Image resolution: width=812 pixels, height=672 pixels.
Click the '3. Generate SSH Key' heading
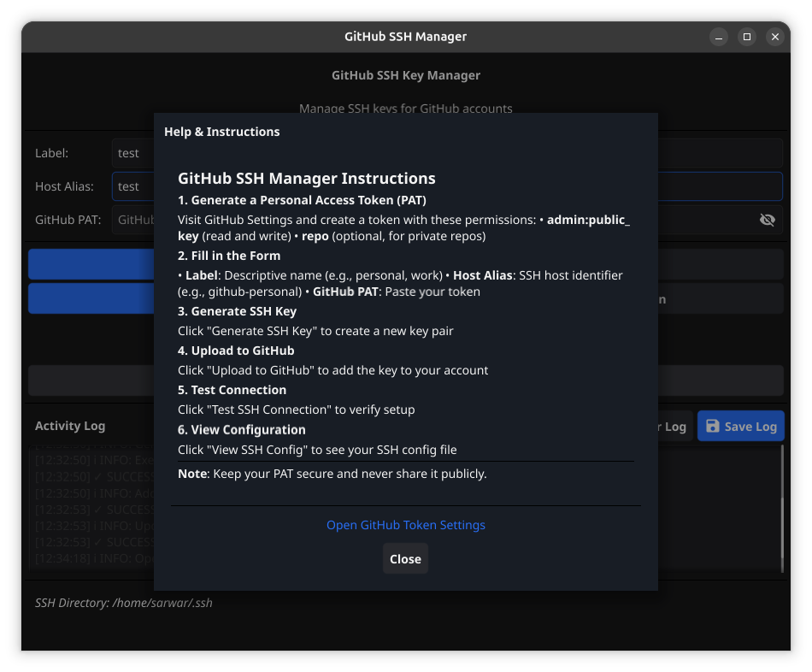[237, 311]
